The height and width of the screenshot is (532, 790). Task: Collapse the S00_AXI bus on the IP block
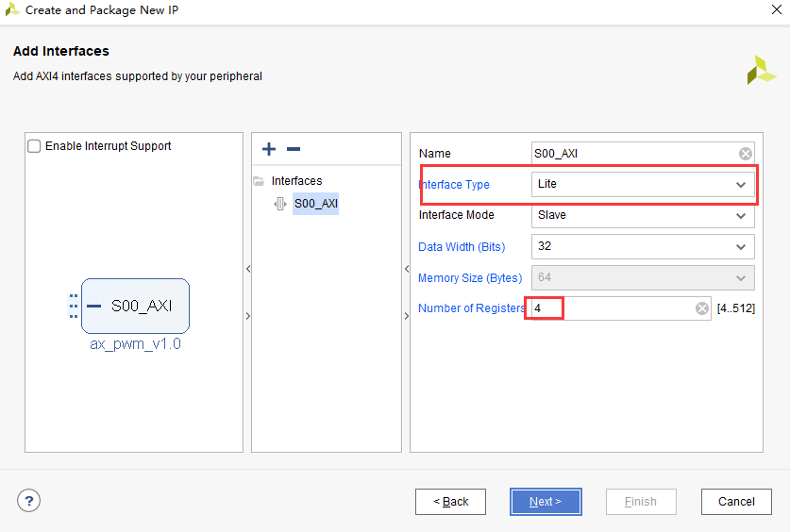tap(93, 306)
